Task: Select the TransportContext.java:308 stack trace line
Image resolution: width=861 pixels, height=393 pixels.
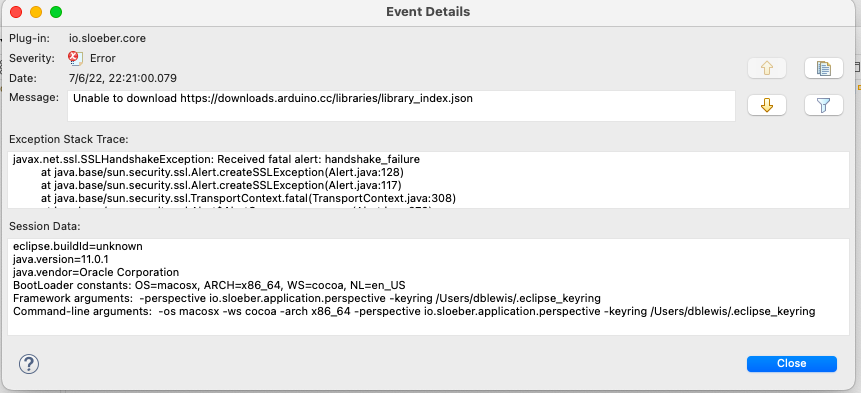Action: (x=248, y=198)
